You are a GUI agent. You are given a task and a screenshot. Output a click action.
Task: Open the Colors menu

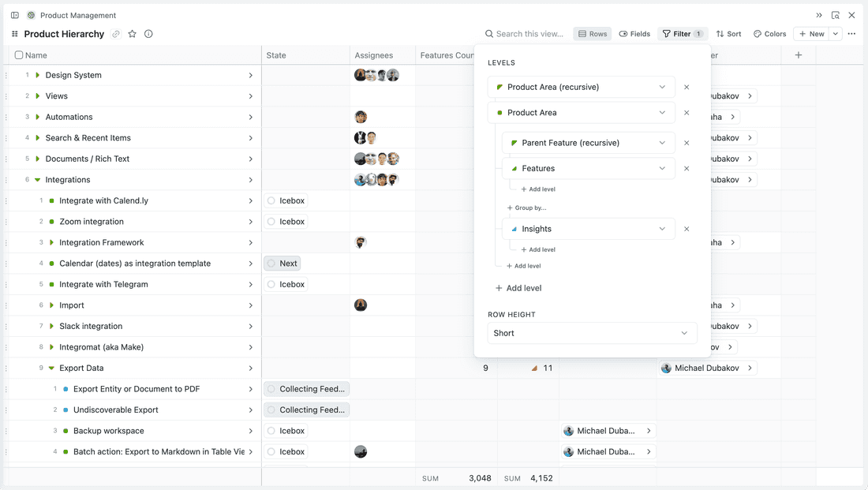point(769,33)
